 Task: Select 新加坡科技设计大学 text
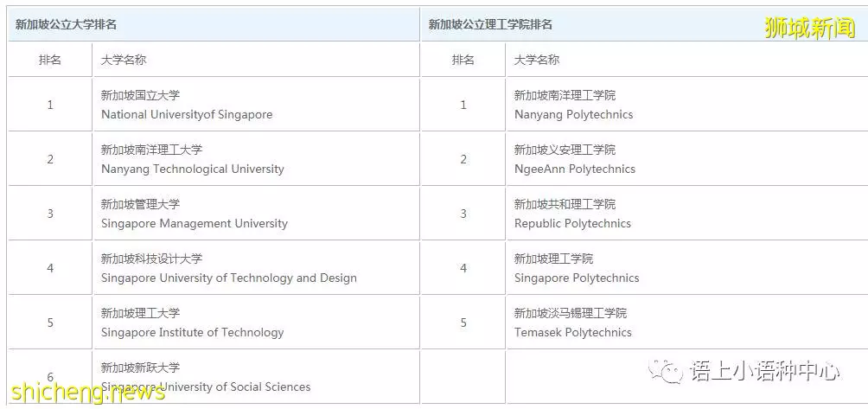pyautogui.click(x=151, y=259)
